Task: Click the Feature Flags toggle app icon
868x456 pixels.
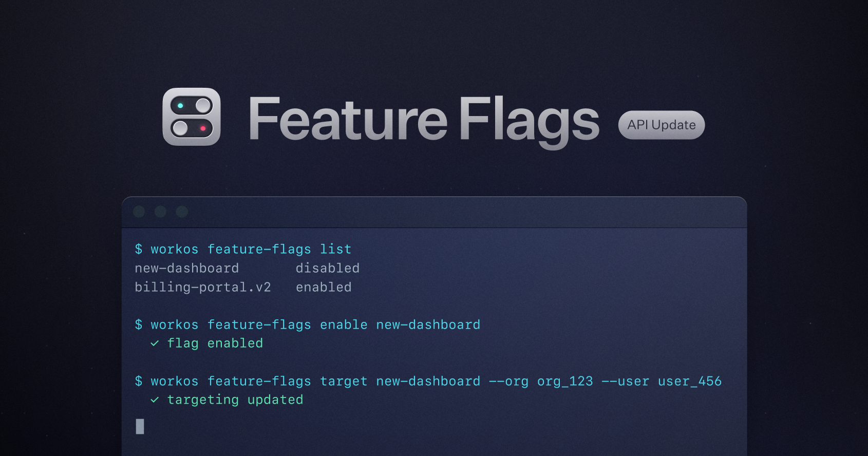Action: (x=192, y=117)
